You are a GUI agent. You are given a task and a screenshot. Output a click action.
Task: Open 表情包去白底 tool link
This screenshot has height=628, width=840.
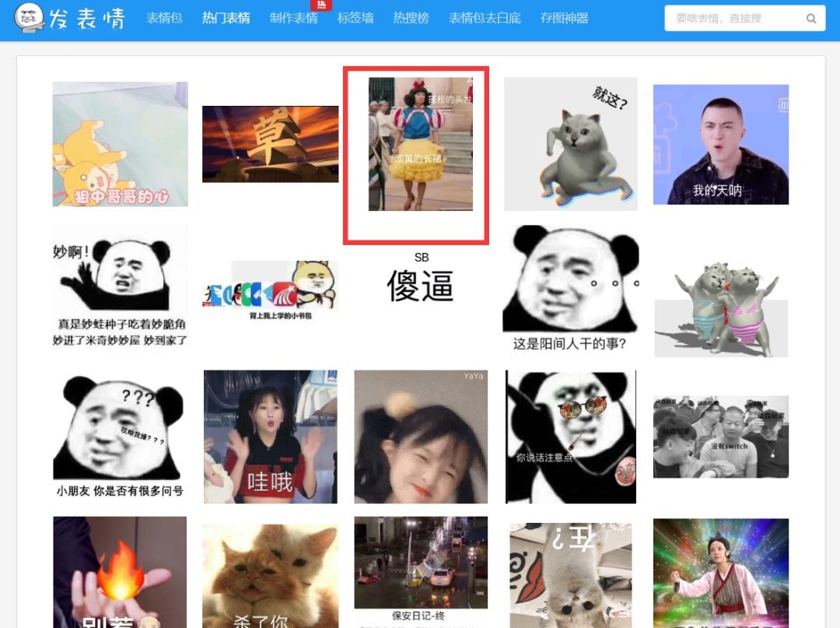click(x=485, y=18)
